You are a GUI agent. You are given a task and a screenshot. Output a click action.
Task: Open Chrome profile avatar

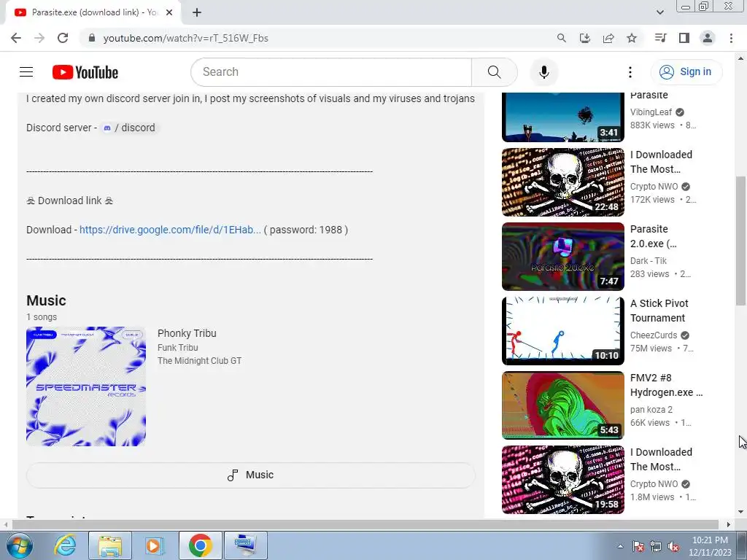click(708, 38)
